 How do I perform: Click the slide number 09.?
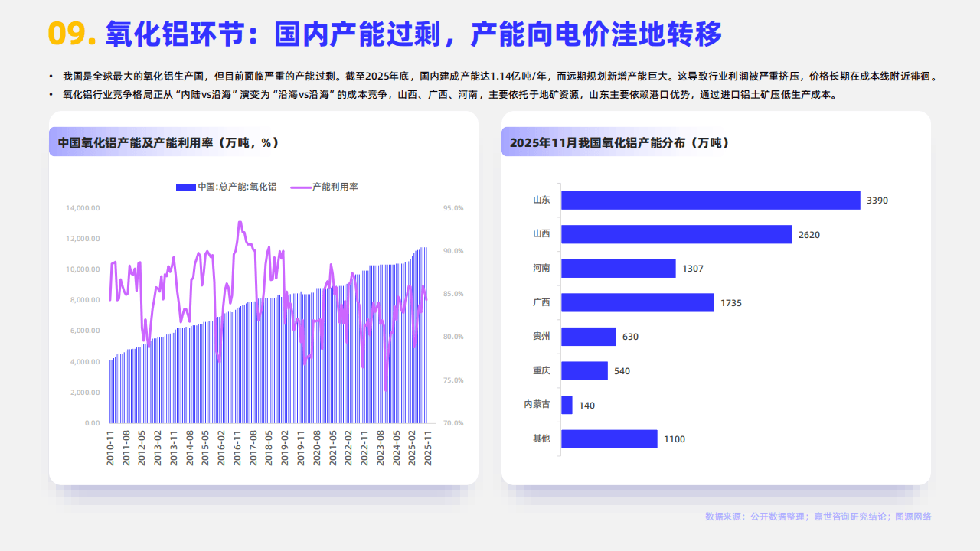pos(71,34)
